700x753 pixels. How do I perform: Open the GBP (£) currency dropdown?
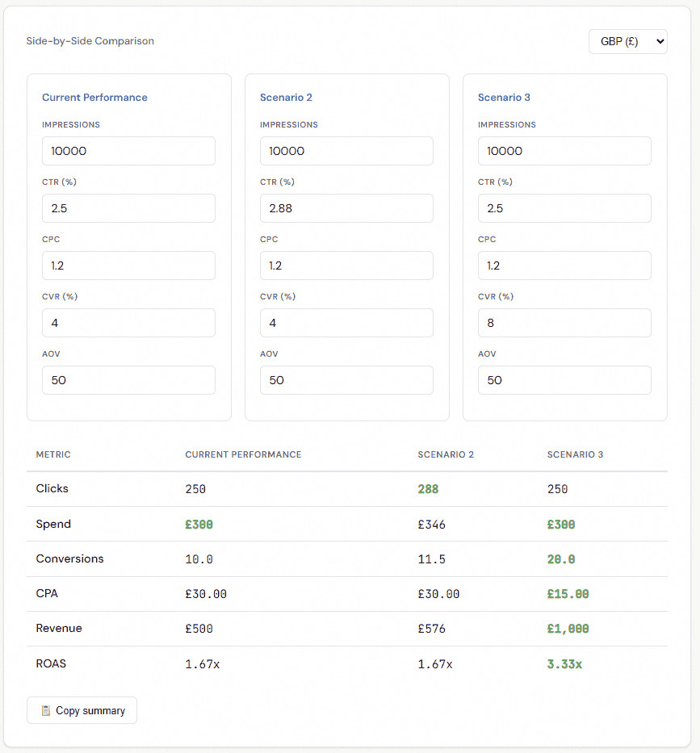pyautogui.click(x=627, y=41)
